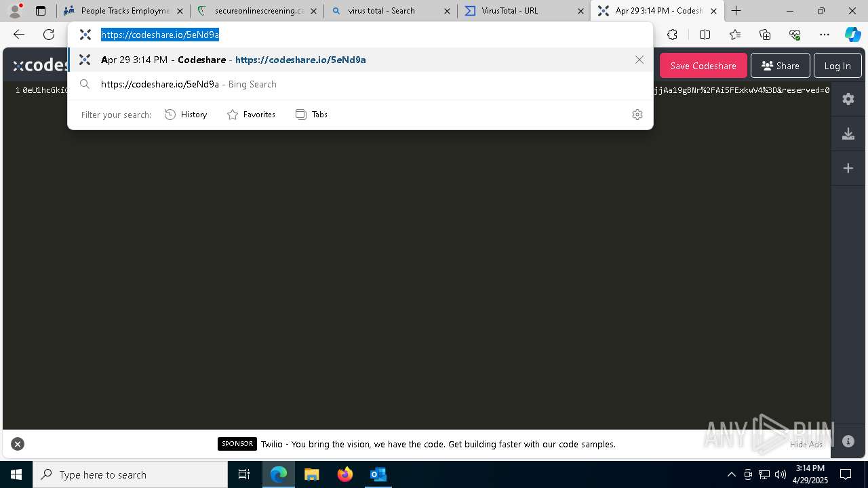Open Favorites star in toolbar
The height and width of the screenshot is (488, 868).
[x=735, y=35]
